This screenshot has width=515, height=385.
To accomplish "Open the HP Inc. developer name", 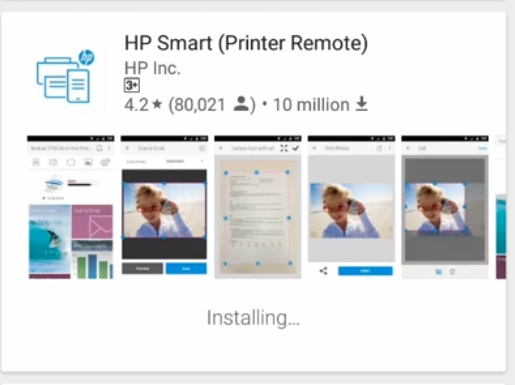I will click(x=152, y=68).
